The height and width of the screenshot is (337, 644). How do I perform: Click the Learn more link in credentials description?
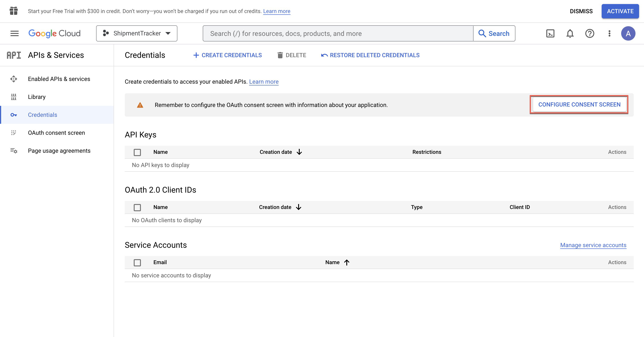(x=264, y=81)
